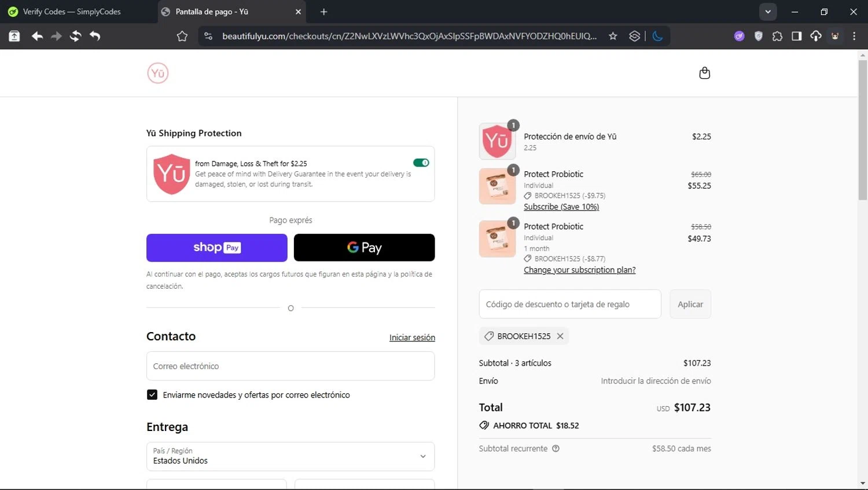Click the layers icon in address bar
This screenshot has width=868, height=490.
(x=634, y=36)
